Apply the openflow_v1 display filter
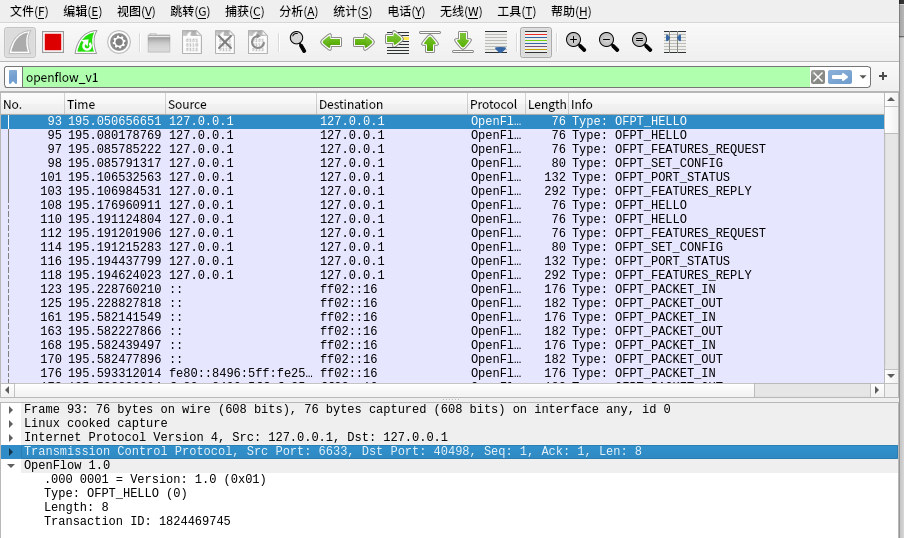 pos(840,77)
